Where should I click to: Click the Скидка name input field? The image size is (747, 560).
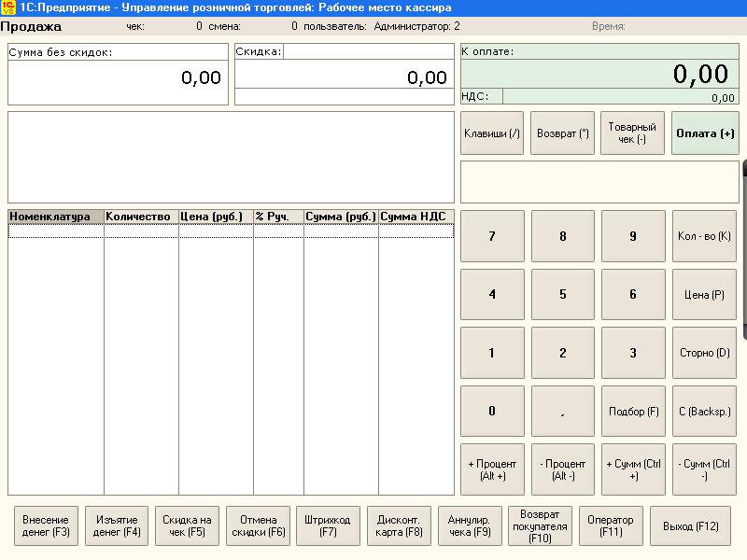(x=369, y=51)
